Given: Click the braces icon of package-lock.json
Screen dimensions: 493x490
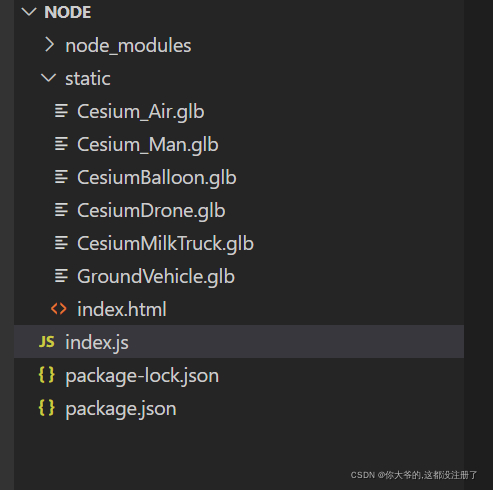Looking at the screenshot, I should tap(47, 374).
